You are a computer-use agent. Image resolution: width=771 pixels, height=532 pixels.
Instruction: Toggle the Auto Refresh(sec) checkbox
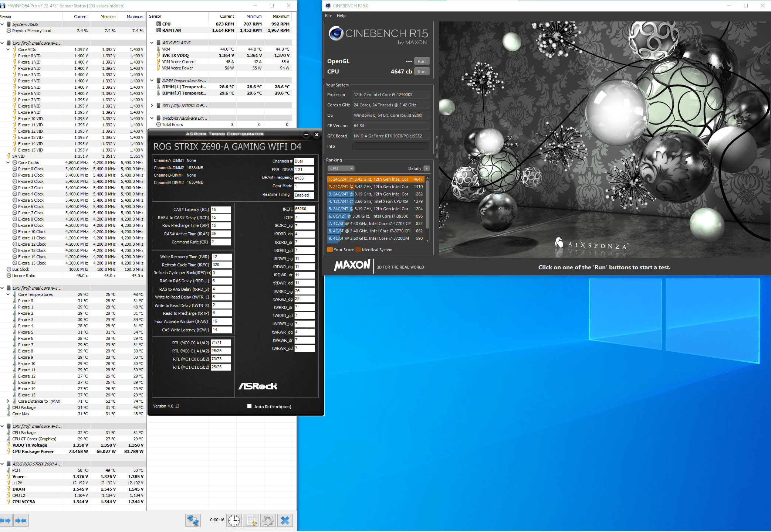pyautogui.click(x=250, y=406)
